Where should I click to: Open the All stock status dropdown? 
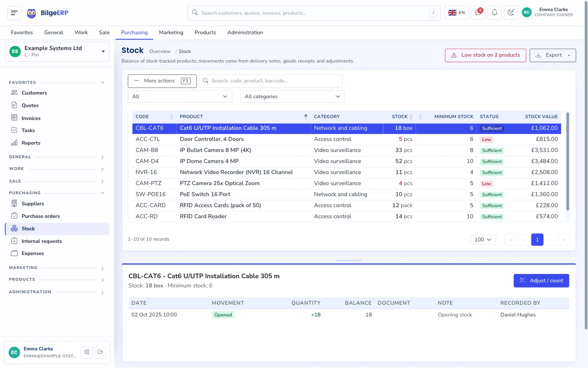pyautogui.click(x=180, y=96)
